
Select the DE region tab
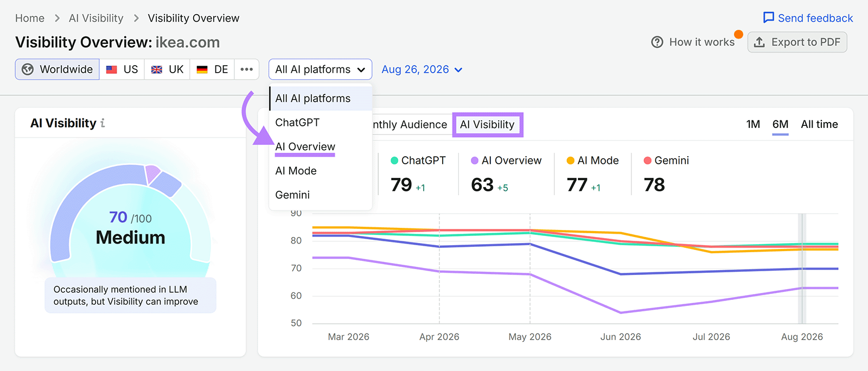click(212, 69)
